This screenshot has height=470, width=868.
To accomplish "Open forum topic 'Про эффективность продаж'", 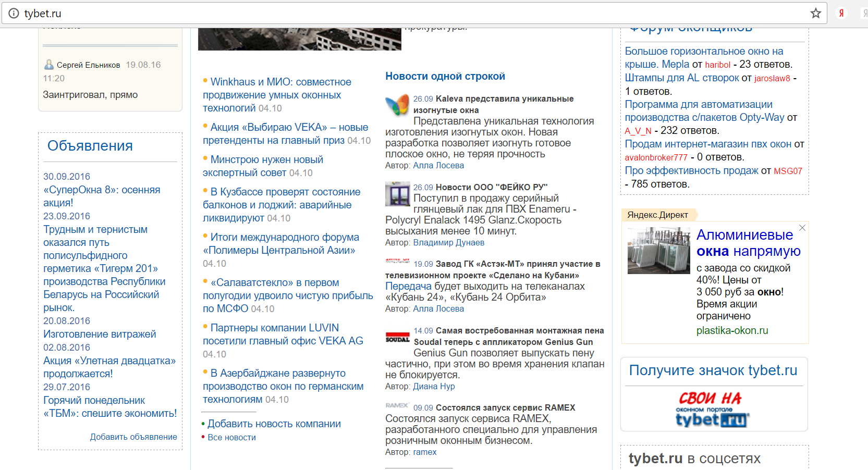I will [692, 170].
